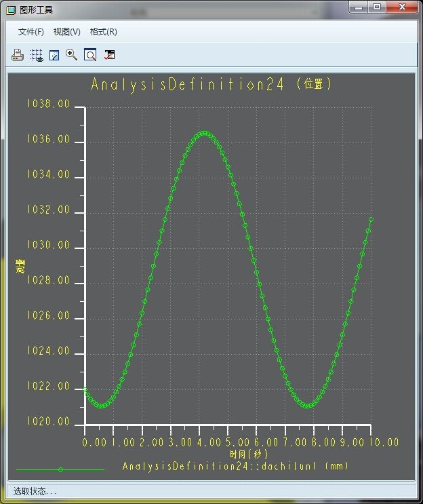
Task: Select the Zoom In magnifier tool
Action: coord(72,55)
